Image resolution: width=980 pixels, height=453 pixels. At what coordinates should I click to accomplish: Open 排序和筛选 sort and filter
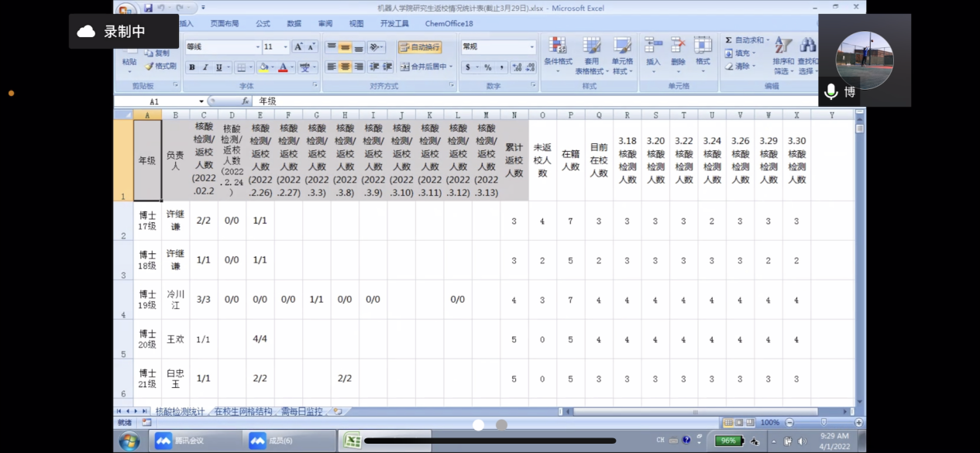click(783, 54)
